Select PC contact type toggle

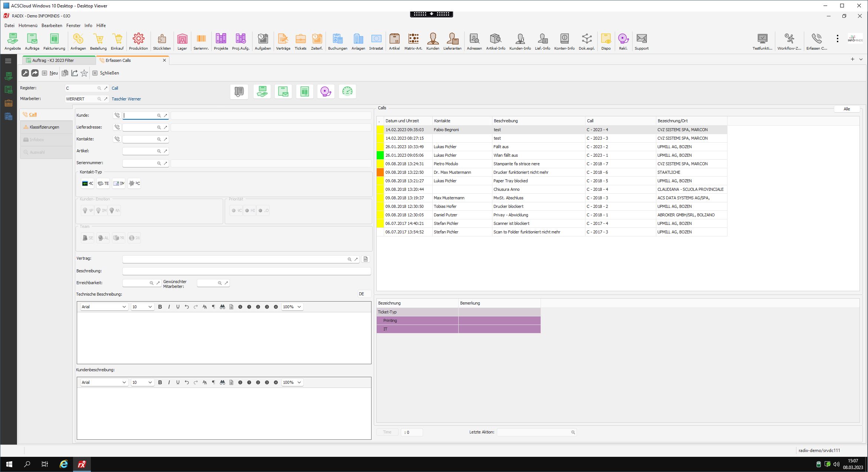134,183
